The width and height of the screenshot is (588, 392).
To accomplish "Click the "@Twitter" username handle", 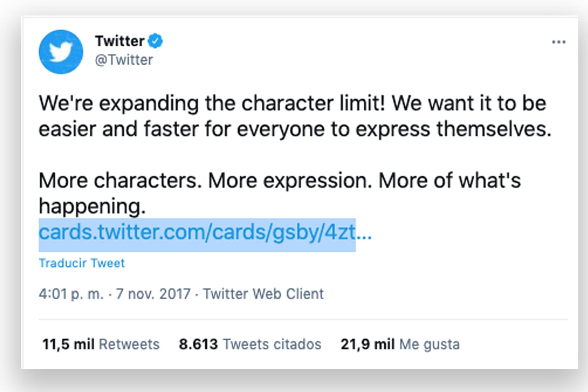I will pos(125,60).
